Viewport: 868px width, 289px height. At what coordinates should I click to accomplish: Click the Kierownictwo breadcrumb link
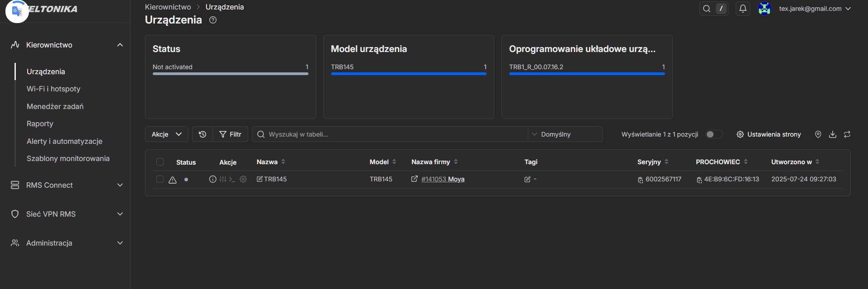tap(168, 7)
